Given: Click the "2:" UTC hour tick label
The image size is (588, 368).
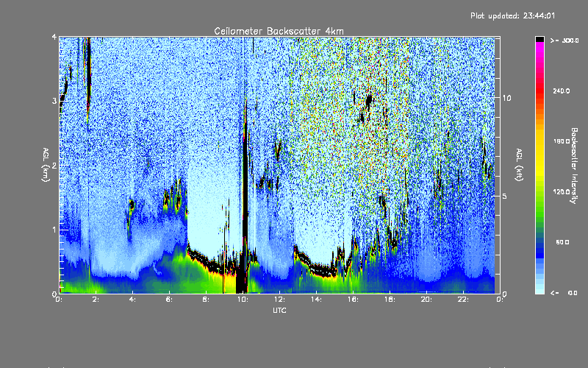Looking at the screenshot, I should click(x=96, y=300).
